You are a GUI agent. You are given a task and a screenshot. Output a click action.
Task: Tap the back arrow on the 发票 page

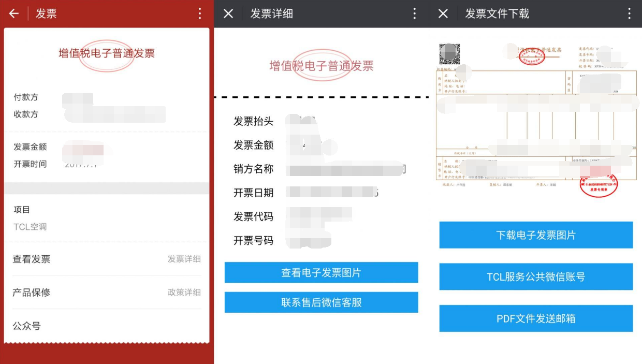pos(13,13)
